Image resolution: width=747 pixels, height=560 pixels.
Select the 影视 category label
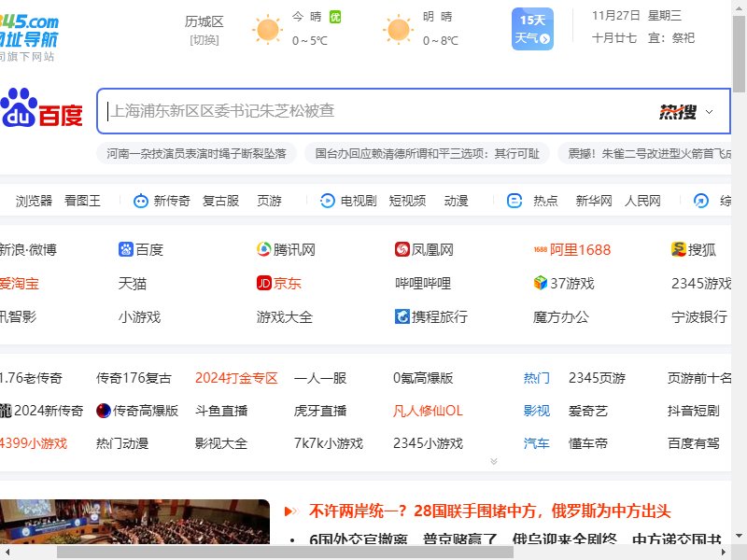pos(536,411)
